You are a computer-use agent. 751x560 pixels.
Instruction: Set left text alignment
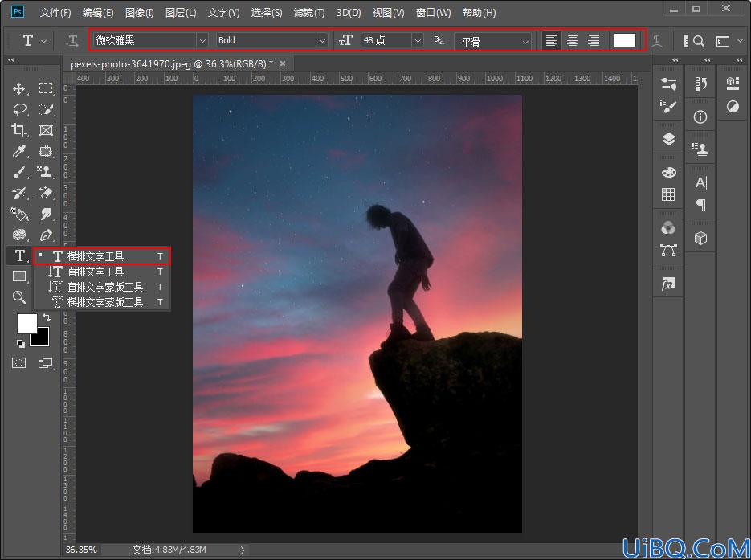[551, 41]
